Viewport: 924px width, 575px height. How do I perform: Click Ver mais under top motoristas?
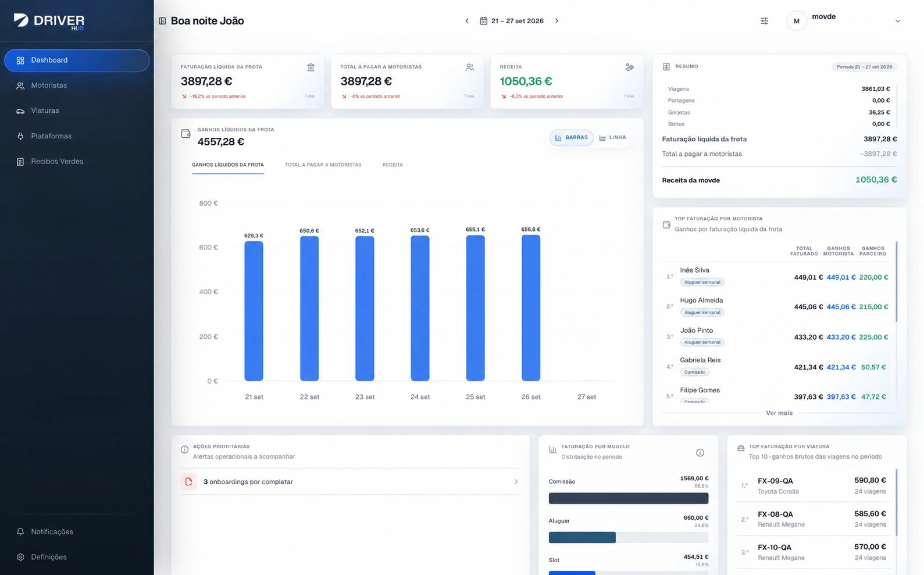(x=779, y=413)
